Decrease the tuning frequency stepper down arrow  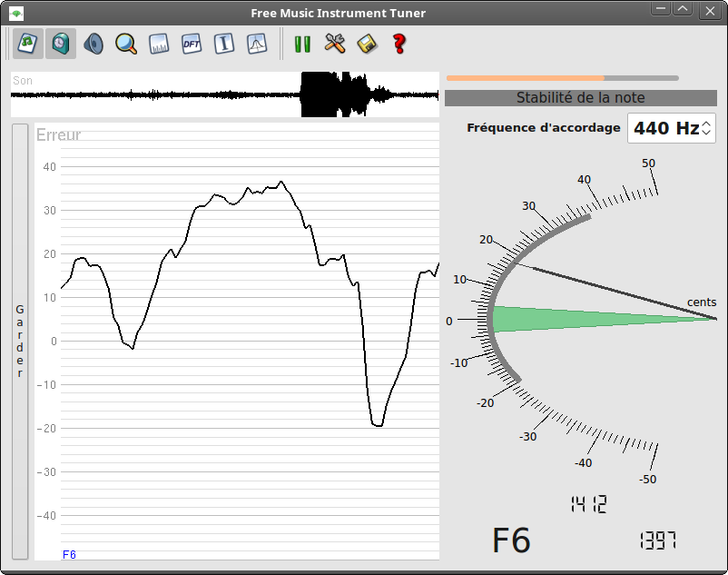pyautogui.click(x=706, y=132)
